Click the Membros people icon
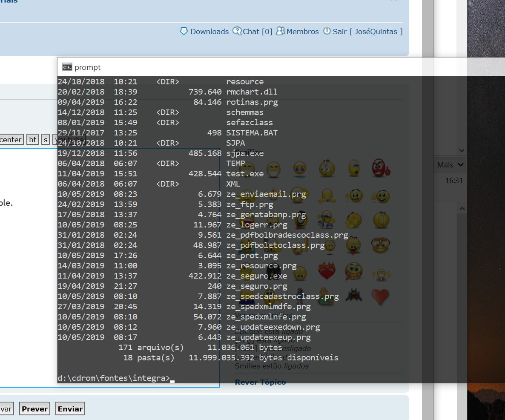This screenshot has height=420, width=505. (280, 31)
